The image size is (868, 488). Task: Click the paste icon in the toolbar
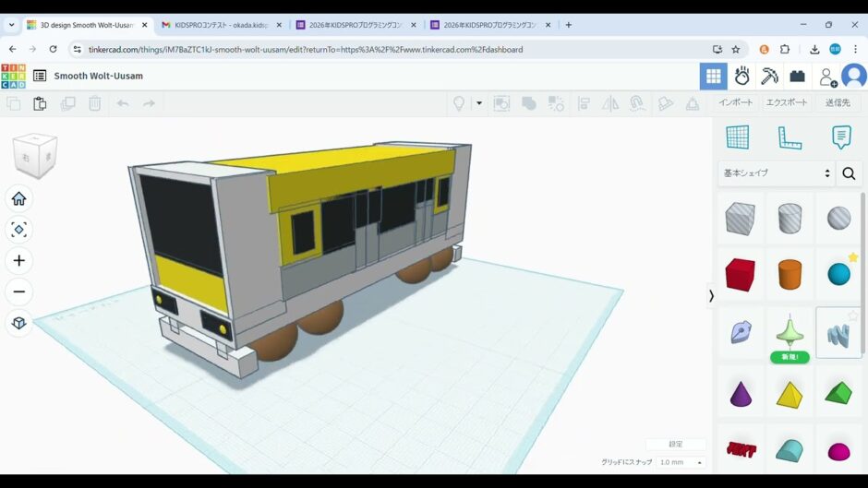point(40,103)
